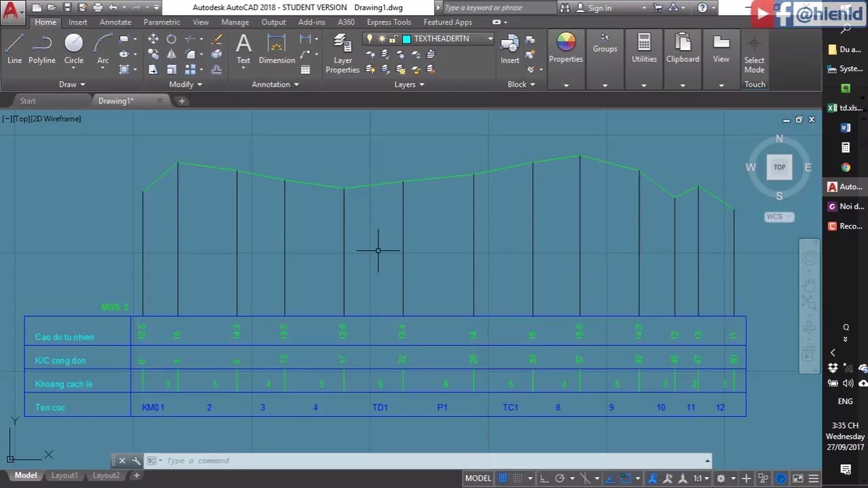Click the Select Mode touch button
Screen dimensions: 868x488
pyautogui.click(x=754, y=54)
